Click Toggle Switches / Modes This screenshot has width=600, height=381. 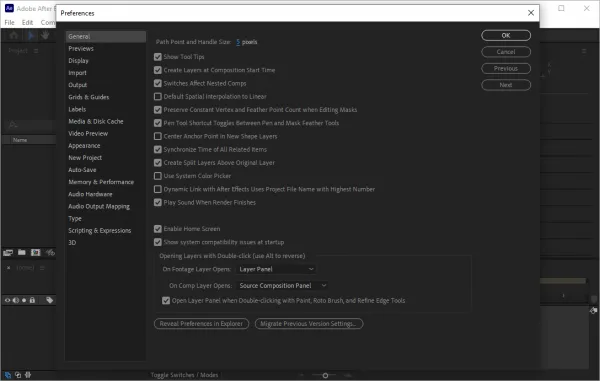click(x=184, y=375)
